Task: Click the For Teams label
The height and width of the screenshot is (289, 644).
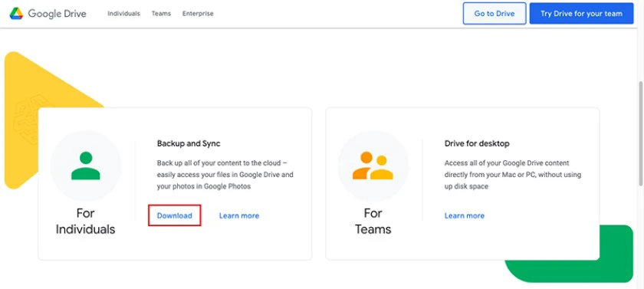Action: [373, 221]
